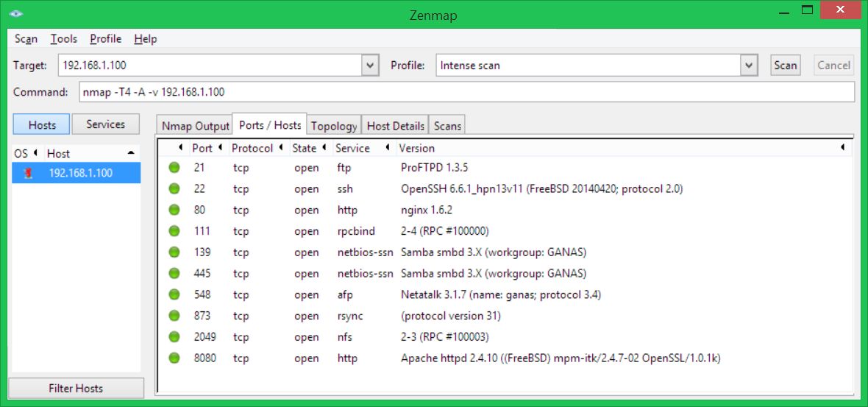This screenshot has width=868, height=407.
Task: Click port number 2049 cell
Action: 204,336
